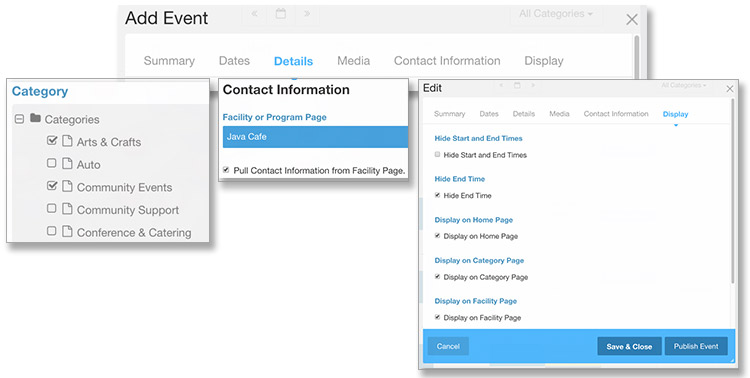750x378 pixels.
Task: Select the Arts & Crafts tree label
Action: pyautogui.click(x=109, y=142)
